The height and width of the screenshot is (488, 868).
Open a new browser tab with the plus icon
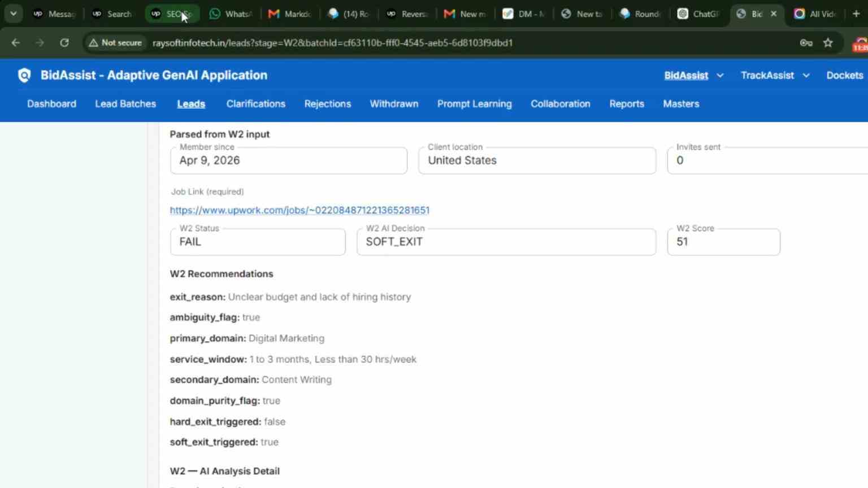pyautogui.click(x=856, y=14)
